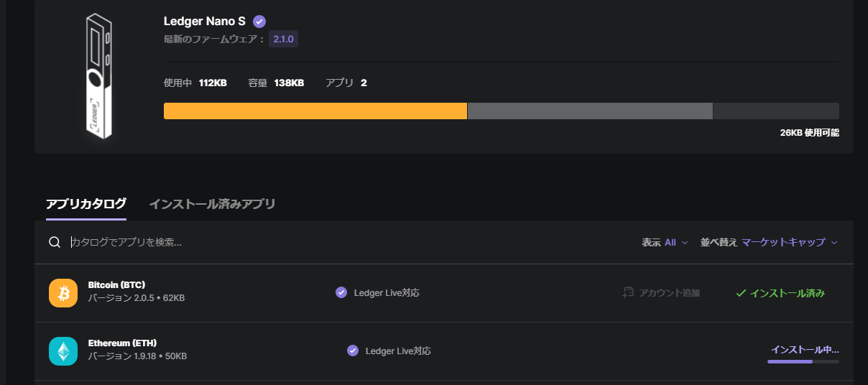Viewport: 868px width, 385px height.
Task: Click the green インストール済み check icon
Action: click(x=741, y=293)
